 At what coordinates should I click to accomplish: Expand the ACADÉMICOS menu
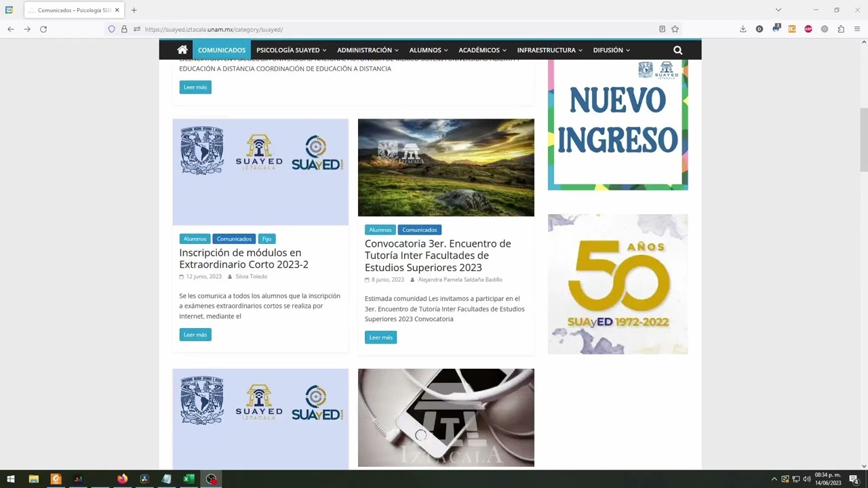point(482,50)
